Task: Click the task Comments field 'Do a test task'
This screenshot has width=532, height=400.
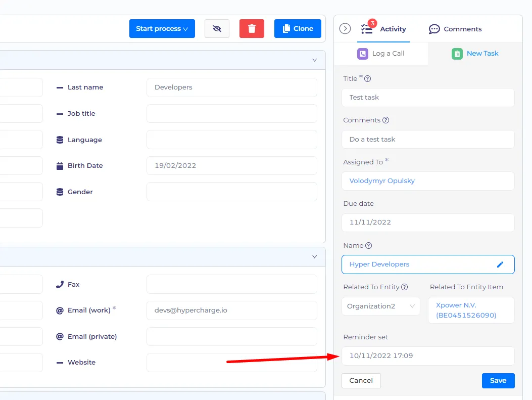Action: (428, 139)
